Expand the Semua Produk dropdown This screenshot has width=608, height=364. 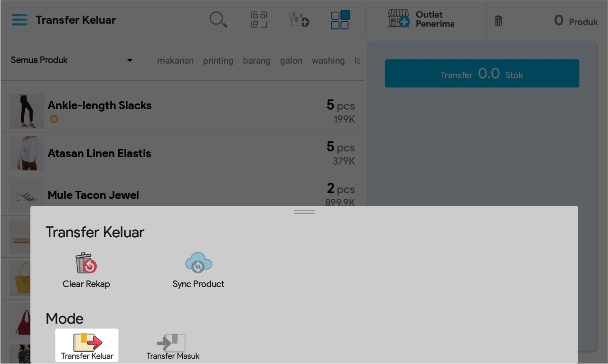coord(72,60)
